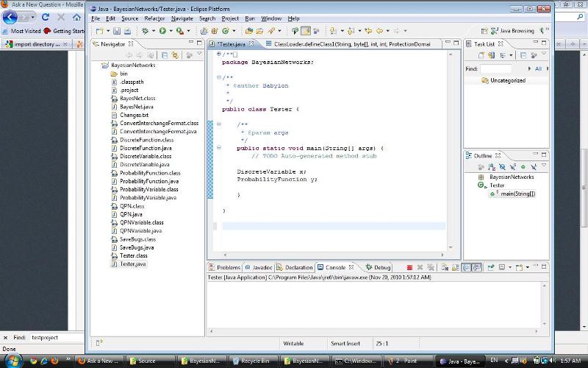
Task: Click the Open Type toolbar icon
Action: pos(248,31)
